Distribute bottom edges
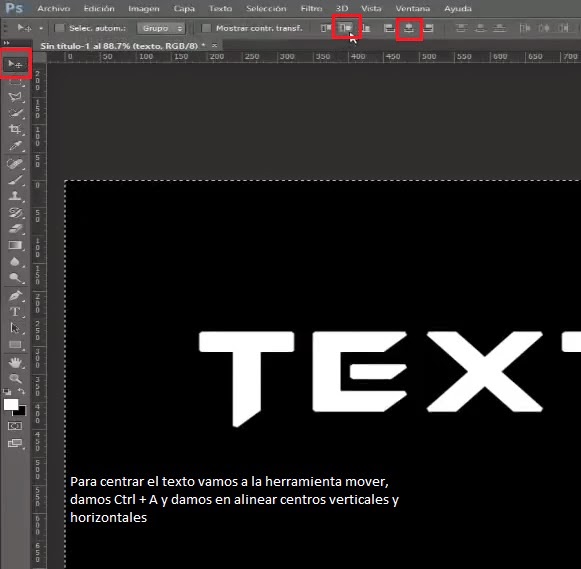The width and height of the screenshot is (581, 569). [499, 28]
